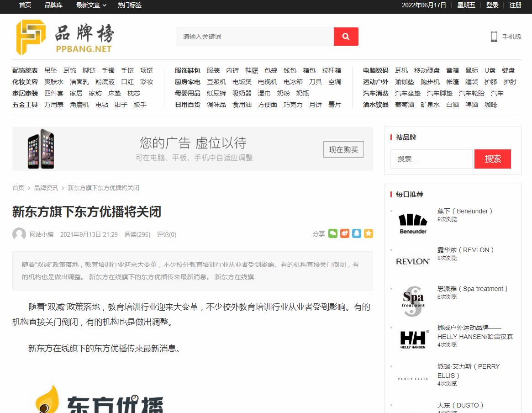Viewport: 532px width, 413px height.
Task: Click the 评论(0) comments link
Action: point(167,234)
